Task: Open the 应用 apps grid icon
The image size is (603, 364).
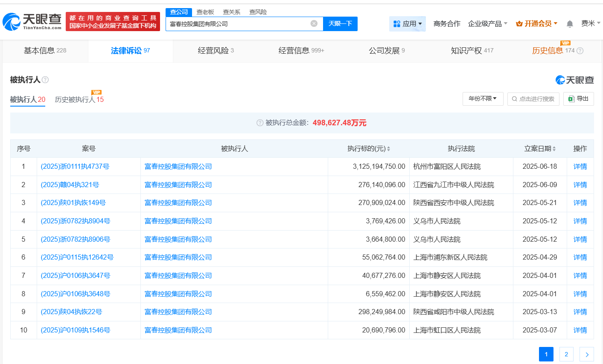Action: 396,23
